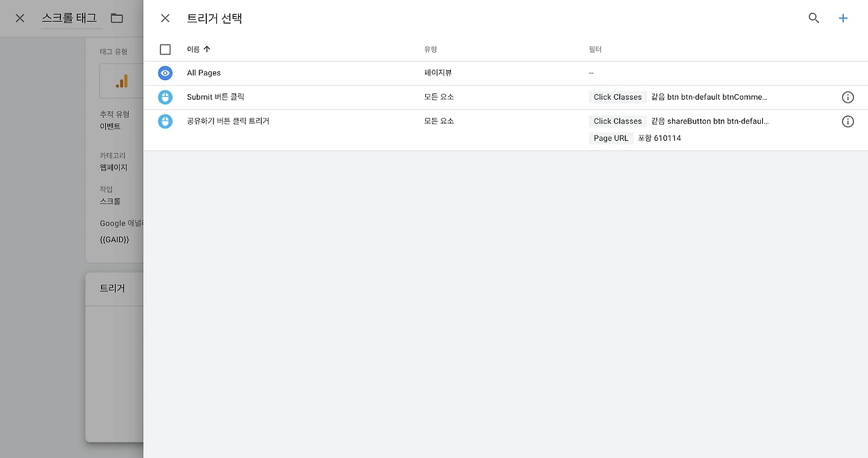Add new trigger with plus icon

pos(843,18)
